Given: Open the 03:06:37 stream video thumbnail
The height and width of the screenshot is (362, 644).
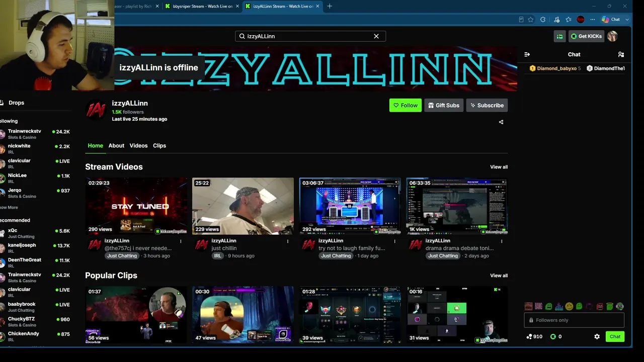Looking at the screenshot, I should 350,206.
